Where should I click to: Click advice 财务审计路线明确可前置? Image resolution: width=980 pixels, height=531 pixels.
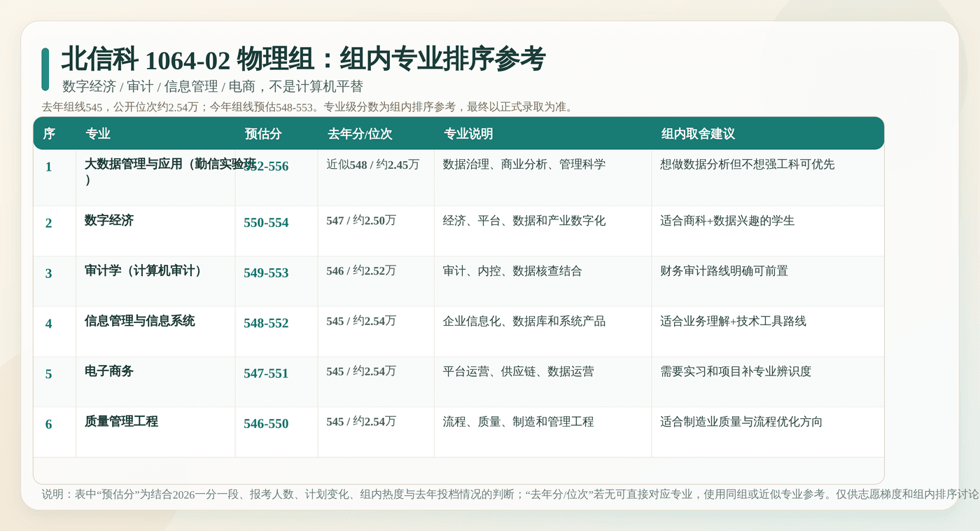click(x=724, y=271)
